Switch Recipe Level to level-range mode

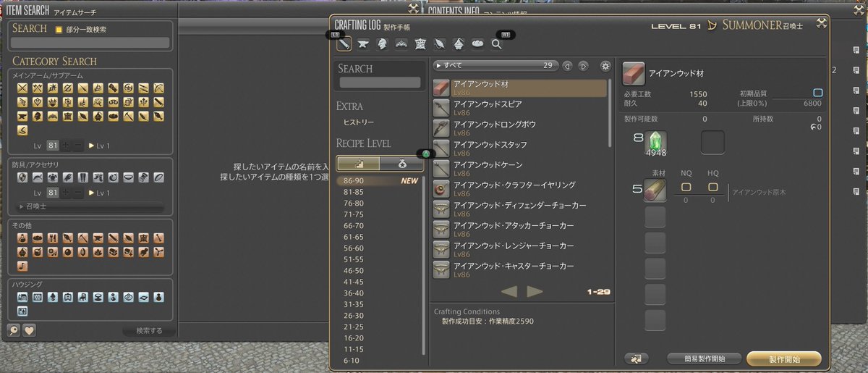(x=359, y=164)
